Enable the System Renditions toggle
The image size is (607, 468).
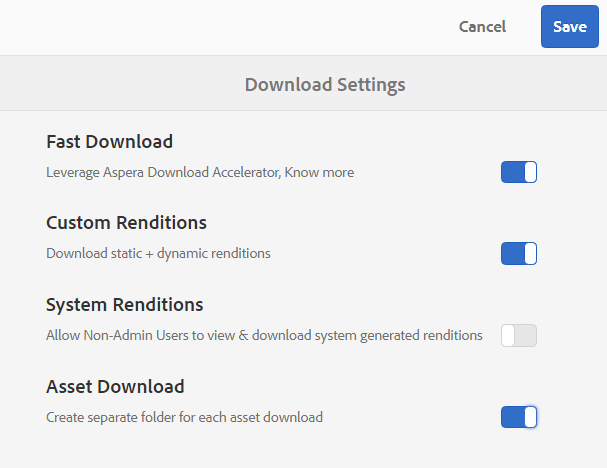519,336
